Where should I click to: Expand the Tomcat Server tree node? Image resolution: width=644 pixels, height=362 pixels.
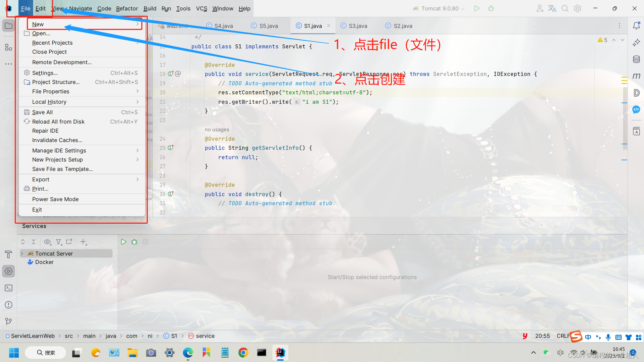pyautogui.click(x=22, y=254)
